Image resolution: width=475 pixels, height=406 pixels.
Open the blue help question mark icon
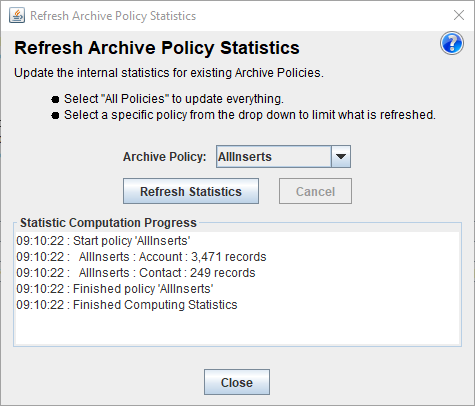point(452,43)
